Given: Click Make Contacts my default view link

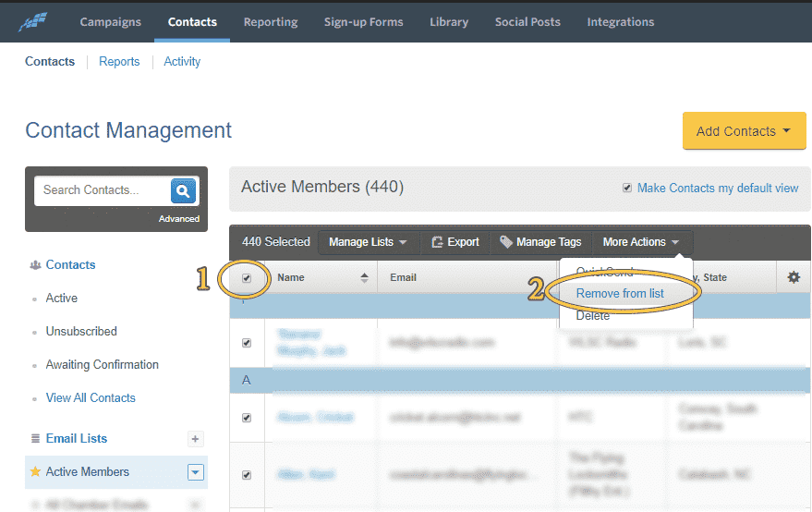Looking at the screenshot, I should pos(717,189).
